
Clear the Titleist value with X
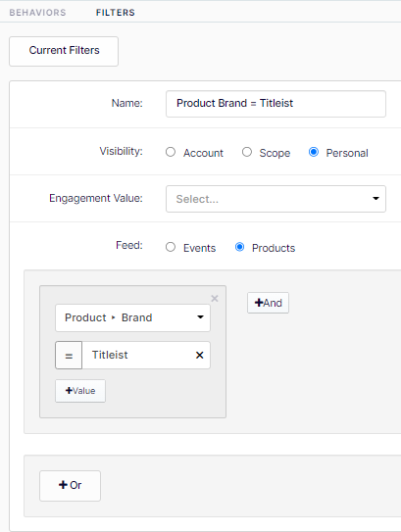click(x=200, y=356)
